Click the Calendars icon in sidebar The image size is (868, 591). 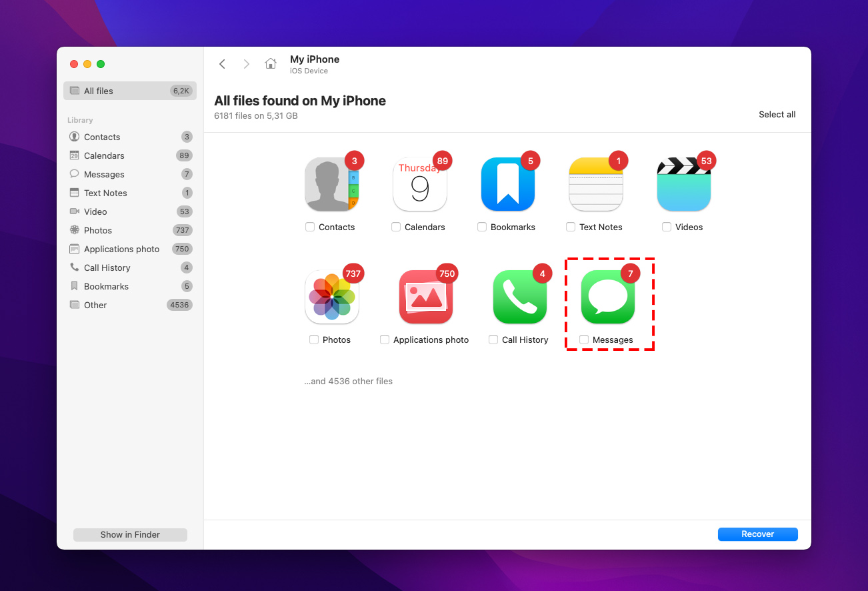pyautogui.click(x=74, y=155)
